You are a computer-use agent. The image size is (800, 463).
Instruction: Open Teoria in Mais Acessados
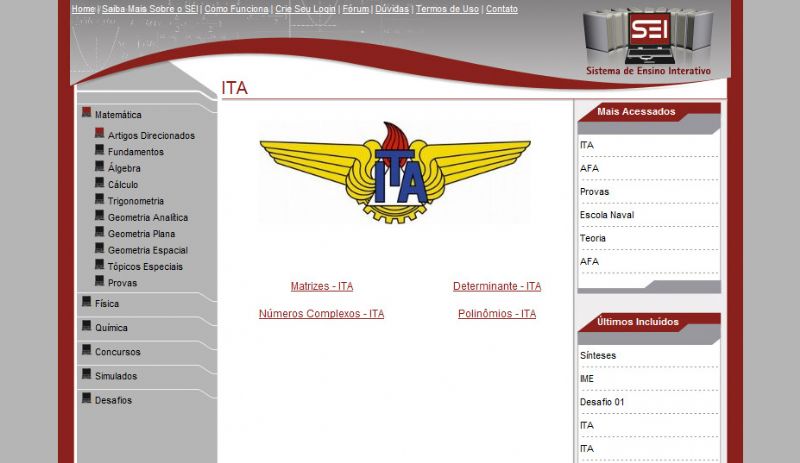(x=593, y=238)
